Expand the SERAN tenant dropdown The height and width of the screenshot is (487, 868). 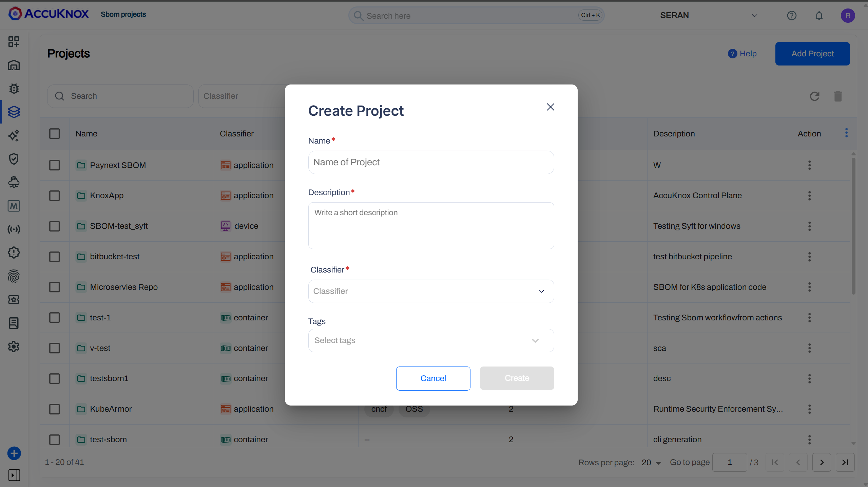[x=708, y=16]
